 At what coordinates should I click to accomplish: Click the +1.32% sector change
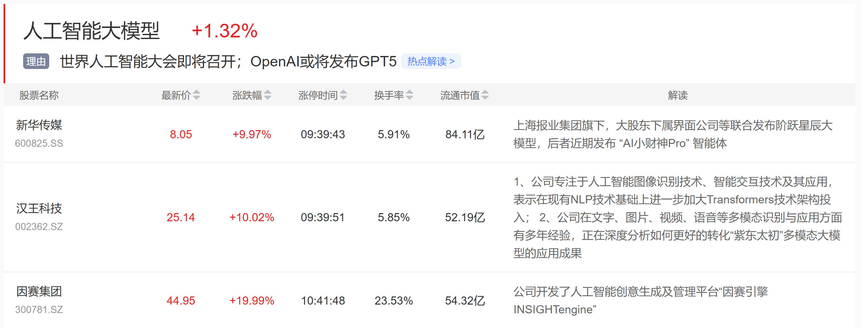pos(224,31)
